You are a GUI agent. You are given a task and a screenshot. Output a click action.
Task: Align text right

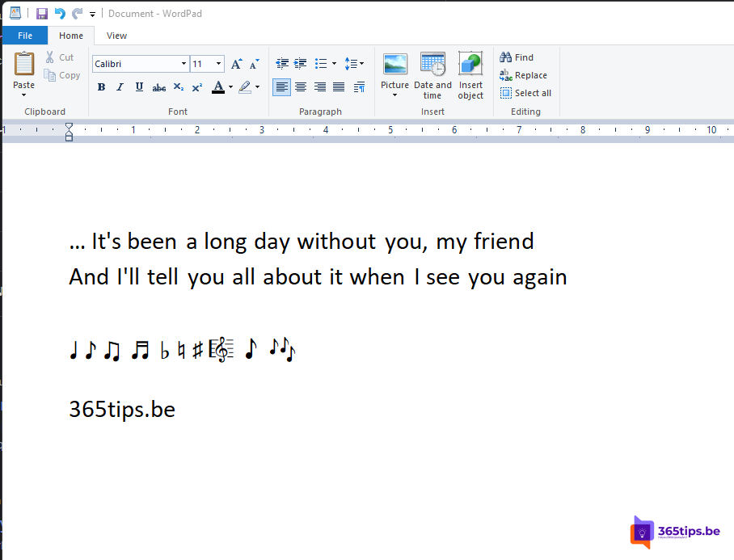click(x=320, y=87)
